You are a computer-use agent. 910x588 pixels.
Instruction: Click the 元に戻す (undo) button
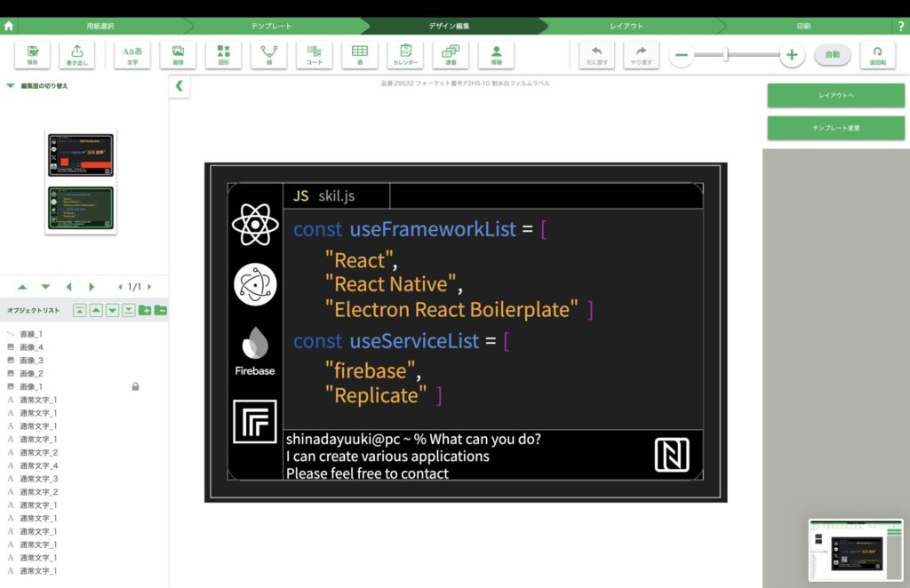tap(596, 55)
